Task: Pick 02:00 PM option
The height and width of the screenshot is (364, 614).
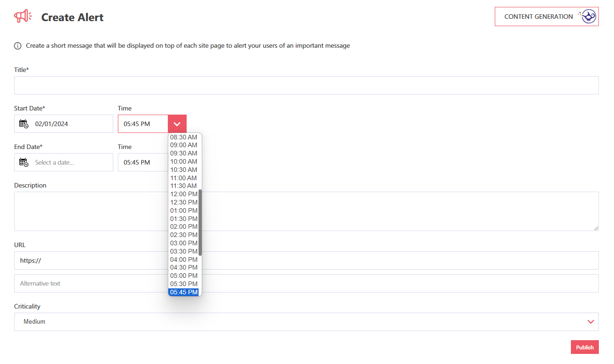Action: (183, 226)
